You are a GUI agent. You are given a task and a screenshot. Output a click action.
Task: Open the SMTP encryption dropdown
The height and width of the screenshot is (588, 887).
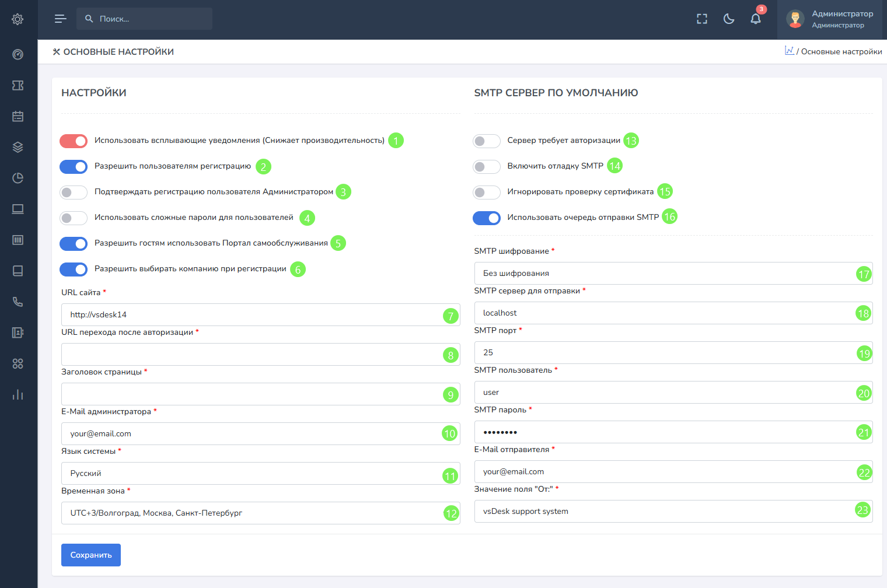coord(665,273)
